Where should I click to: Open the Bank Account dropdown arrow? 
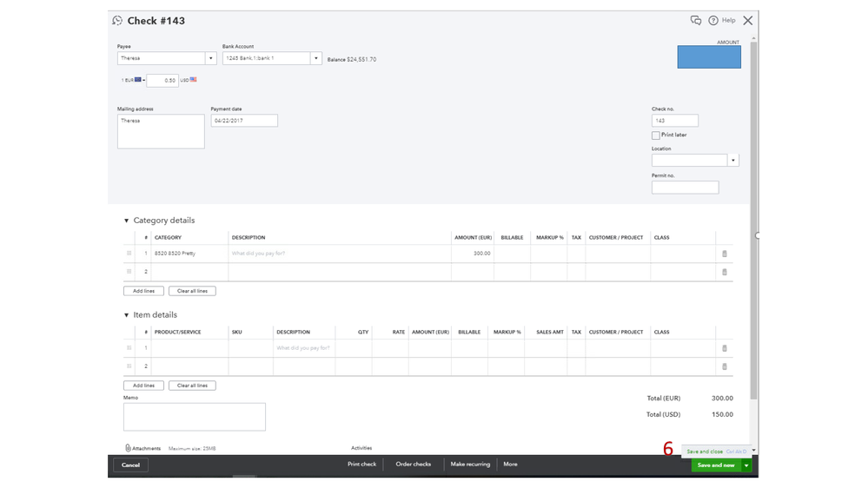(316, 58)
